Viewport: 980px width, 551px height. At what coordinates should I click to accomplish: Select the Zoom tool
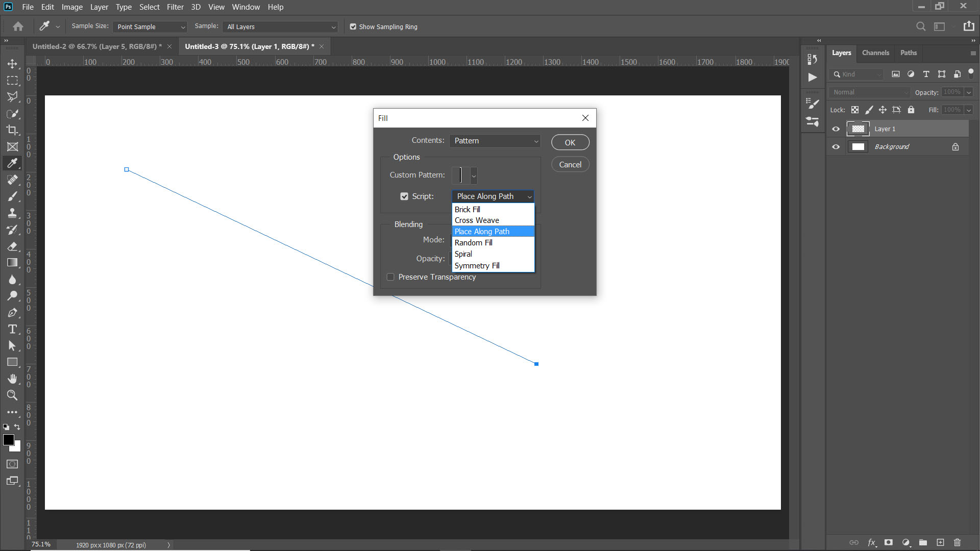13,395
